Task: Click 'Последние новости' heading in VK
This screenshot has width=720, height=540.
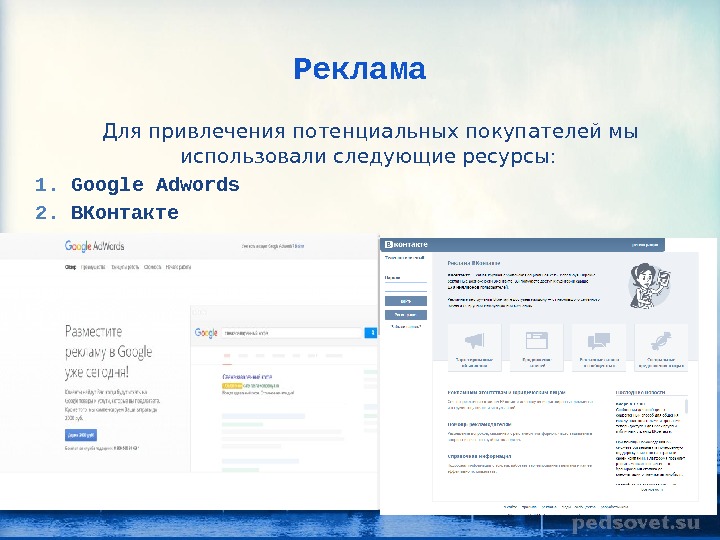Action: [x=641, y=392]
